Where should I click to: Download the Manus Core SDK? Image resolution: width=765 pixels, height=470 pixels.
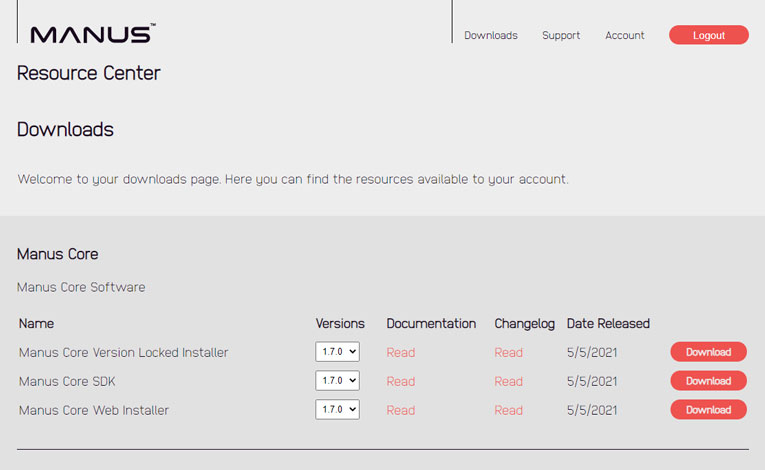[x=708, y=381]
